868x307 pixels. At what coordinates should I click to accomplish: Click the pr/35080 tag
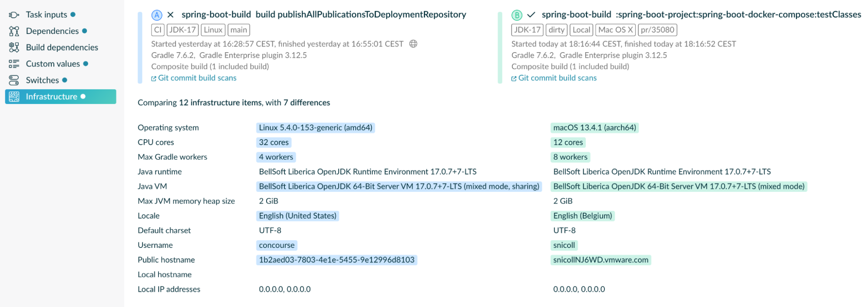657,30
